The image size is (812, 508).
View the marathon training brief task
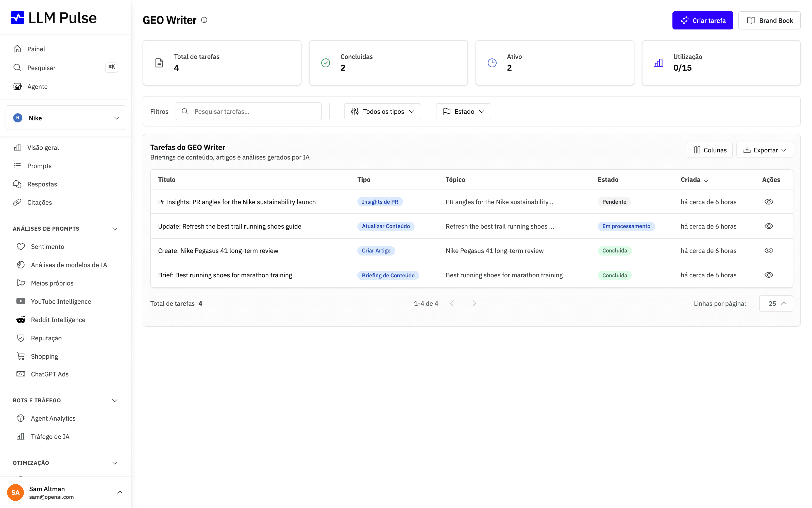click(769, 275)
